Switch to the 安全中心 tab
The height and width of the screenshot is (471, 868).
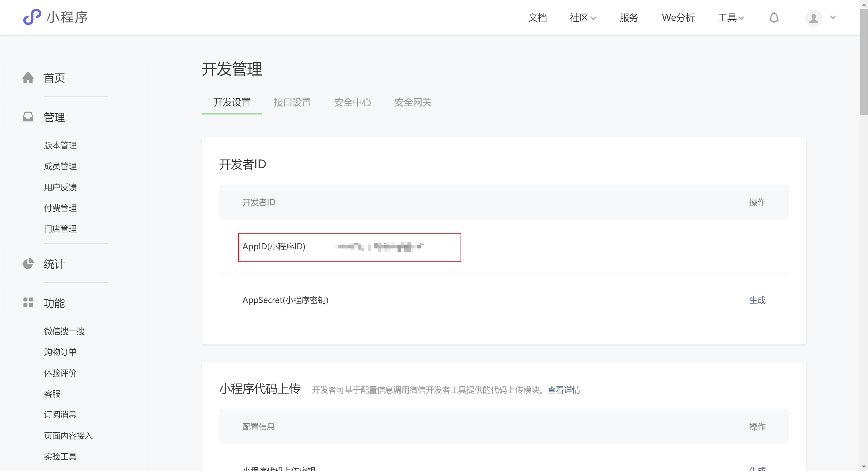coord(352,102)
